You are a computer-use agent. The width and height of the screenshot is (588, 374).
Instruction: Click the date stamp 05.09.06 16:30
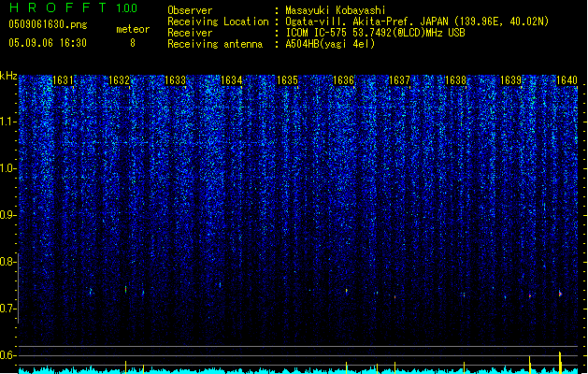(x=48, y=43)
